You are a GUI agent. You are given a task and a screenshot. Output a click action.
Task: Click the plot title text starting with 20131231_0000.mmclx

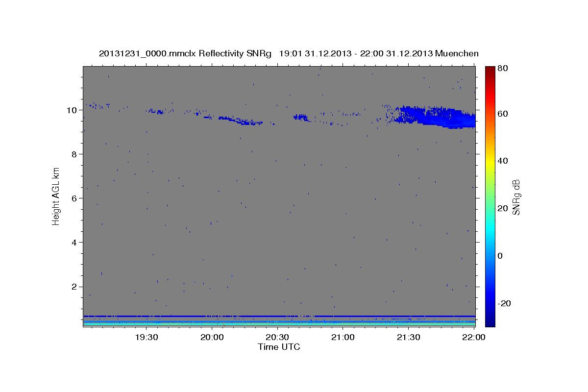click(289, 53)
